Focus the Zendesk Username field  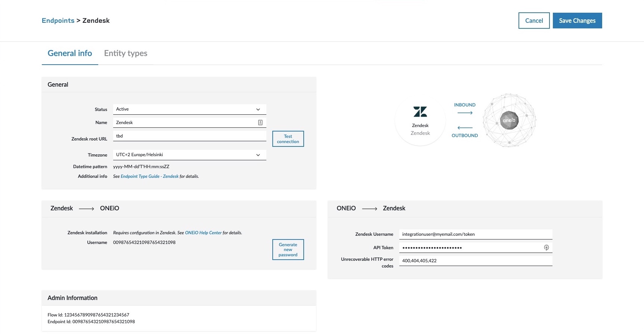pyautogui.click(x=476, y=234)
